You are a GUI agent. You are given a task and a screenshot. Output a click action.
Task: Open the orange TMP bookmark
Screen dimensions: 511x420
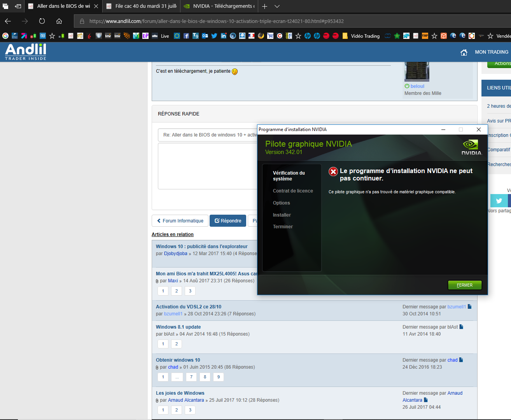[425, 36]
